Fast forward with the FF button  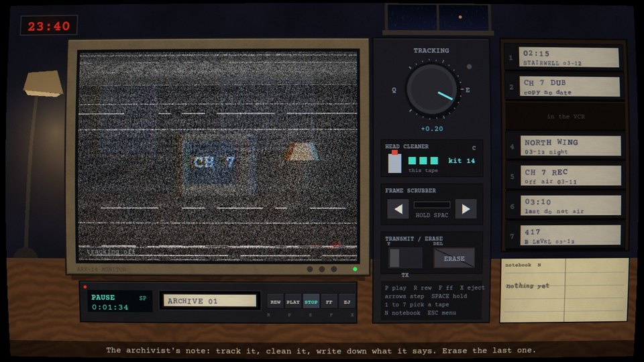coord(329,302)
